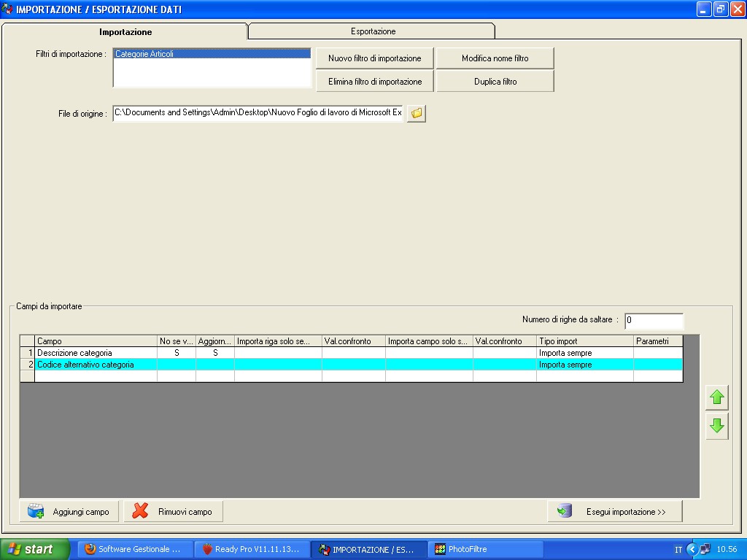Click the S value under No se v... column
The image size is (747, 560).
[177, 353]
